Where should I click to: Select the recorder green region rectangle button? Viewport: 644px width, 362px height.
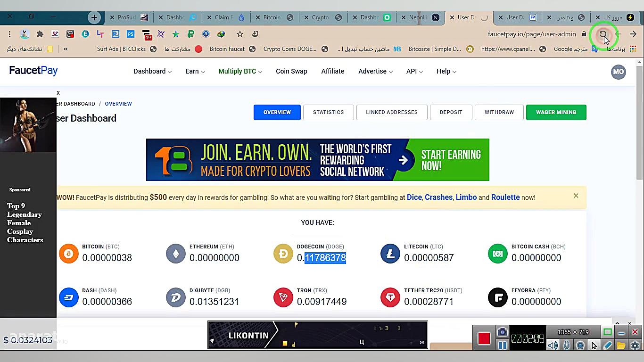[x=608, y=332]
